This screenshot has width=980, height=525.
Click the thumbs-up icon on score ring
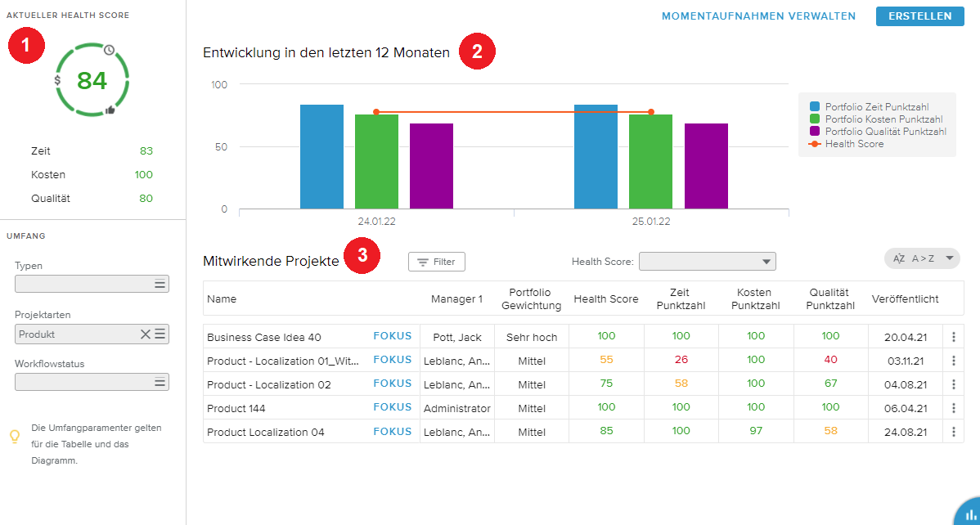coord(110,110)
